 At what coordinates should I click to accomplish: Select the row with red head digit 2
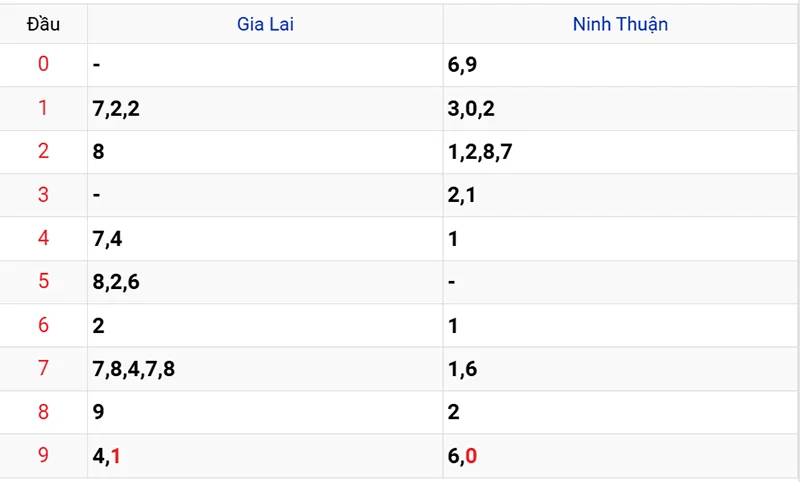click(x=400, y=151)
